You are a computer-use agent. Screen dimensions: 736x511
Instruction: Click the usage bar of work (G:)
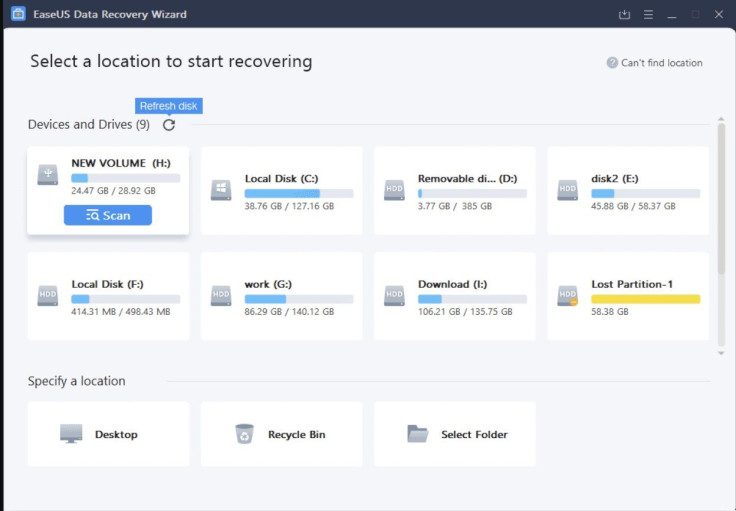point(299,299)
